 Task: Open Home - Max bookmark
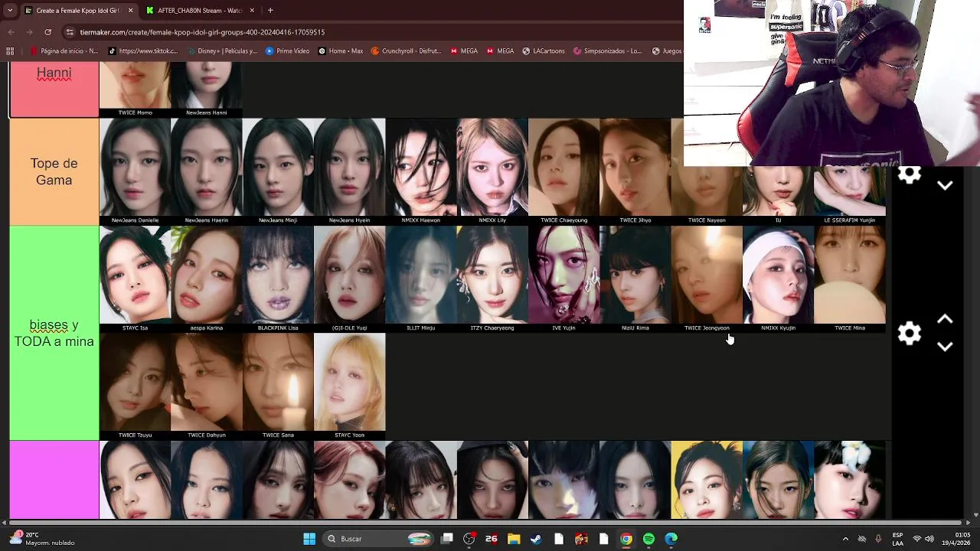pyautogui.click(x=341, y=51)
